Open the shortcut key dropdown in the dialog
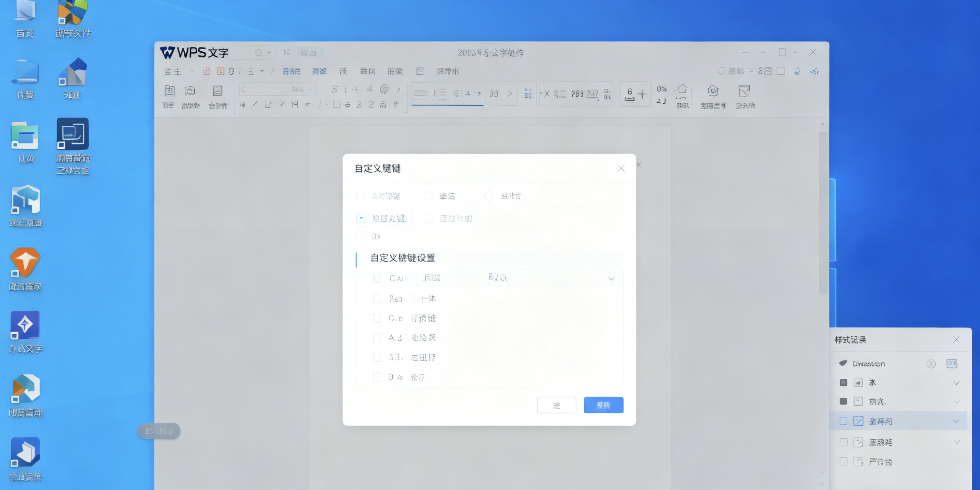 click(x=611, y=278)
